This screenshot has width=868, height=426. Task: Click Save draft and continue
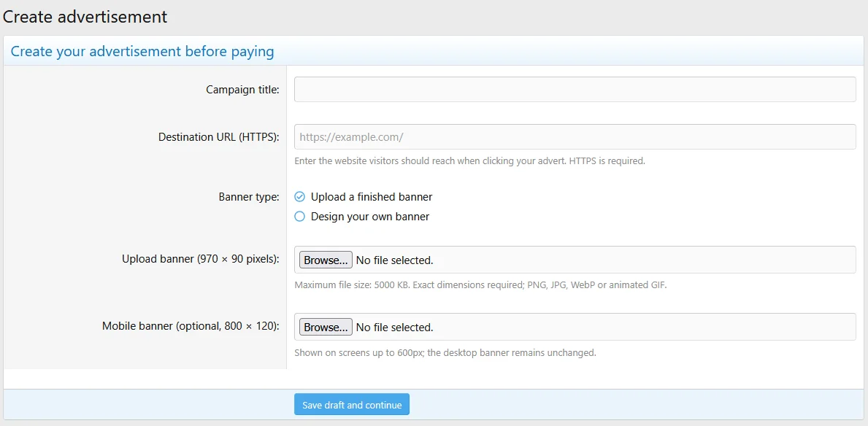point(352,404)
